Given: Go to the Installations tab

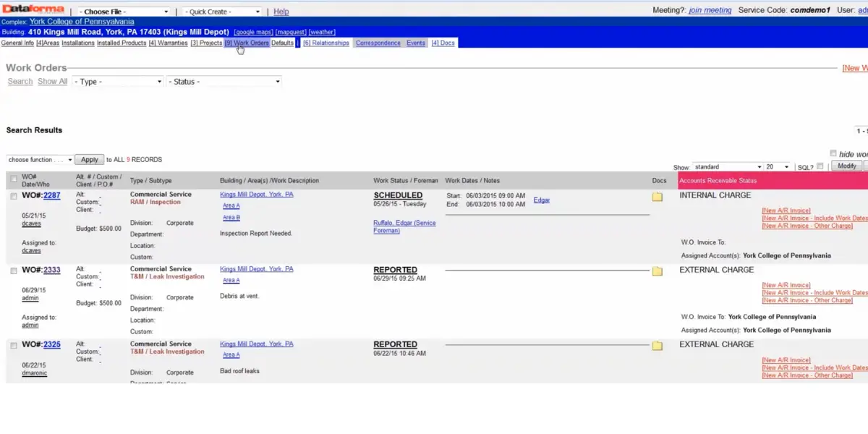Looking at the screenshot, I should point(78,43).
